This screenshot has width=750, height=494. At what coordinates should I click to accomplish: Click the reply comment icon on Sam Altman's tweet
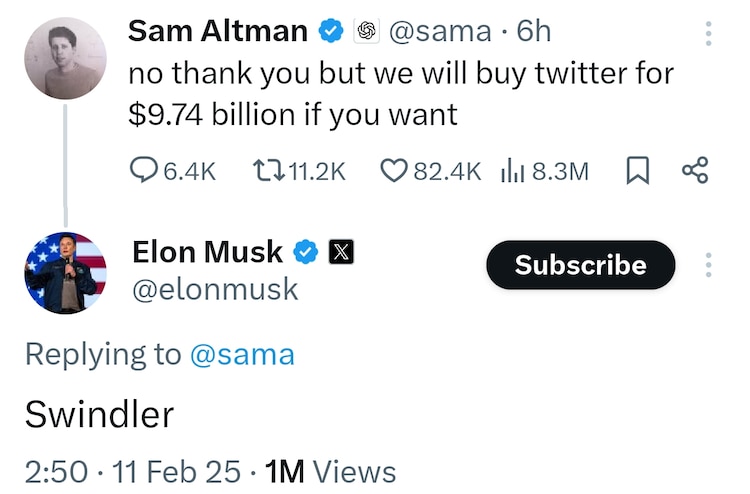coord(145,171)
